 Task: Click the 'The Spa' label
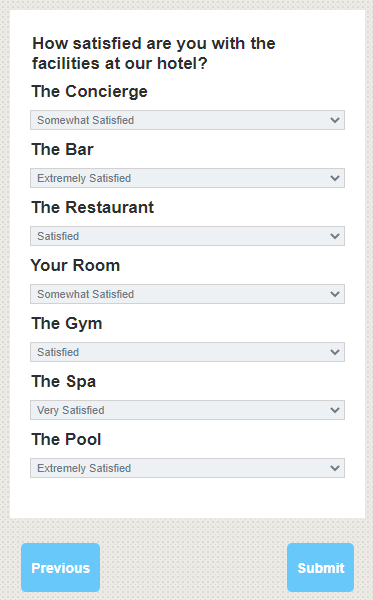tap(64, 382)
